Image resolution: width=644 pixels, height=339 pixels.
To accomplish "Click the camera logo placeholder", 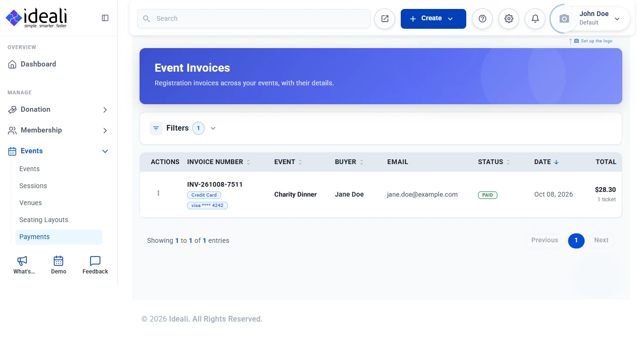I will pyautogui.click(x=564, y=19).
